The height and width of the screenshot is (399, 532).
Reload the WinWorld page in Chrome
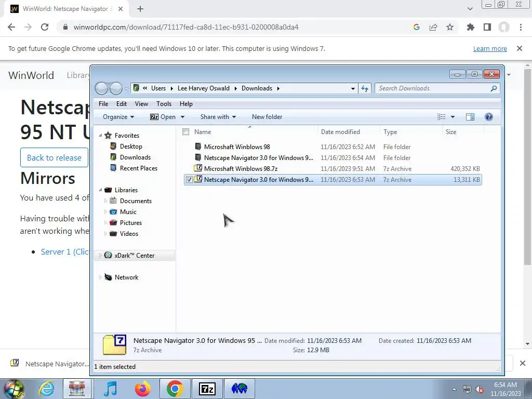click(x=45, y=27)
